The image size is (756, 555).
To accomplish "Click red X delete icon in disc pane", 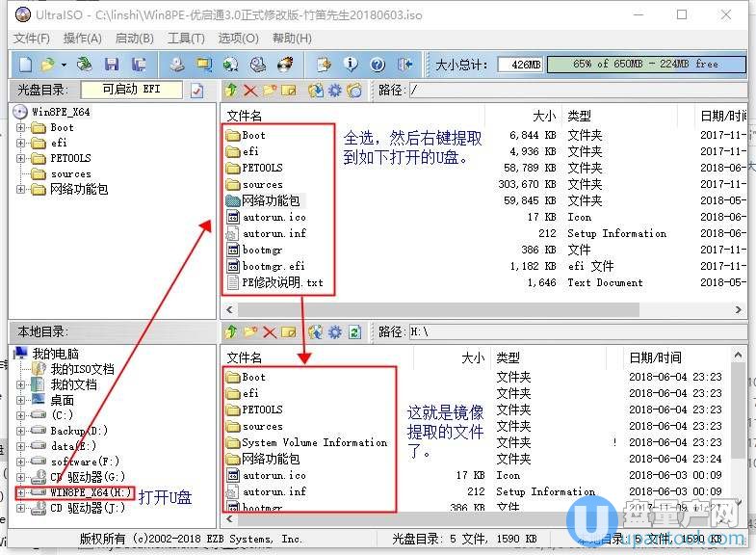I will (x=250, y=91).
